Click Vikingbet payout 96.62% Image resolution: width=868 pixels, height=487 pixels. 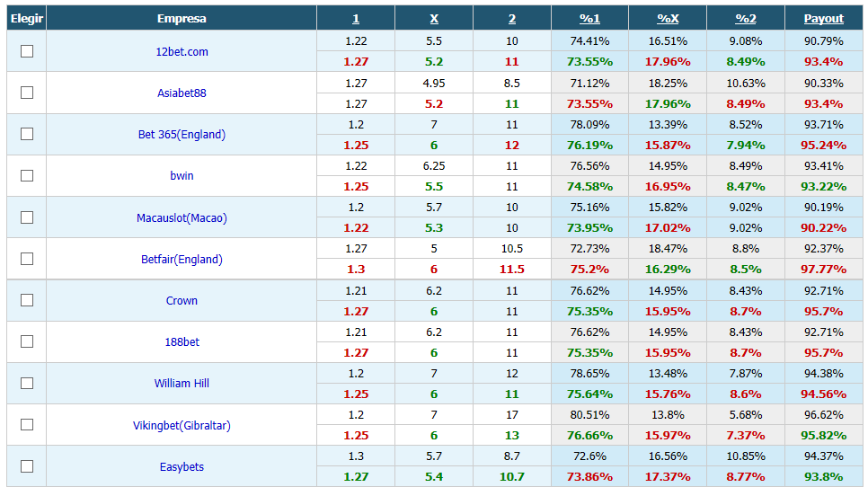[824, 414]
